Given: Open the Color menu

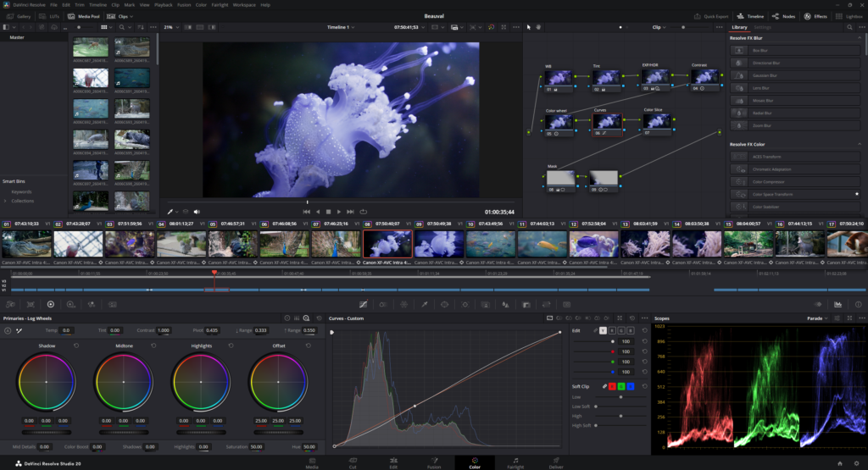Looking at the screenshot, I should [x=201, y=5].
